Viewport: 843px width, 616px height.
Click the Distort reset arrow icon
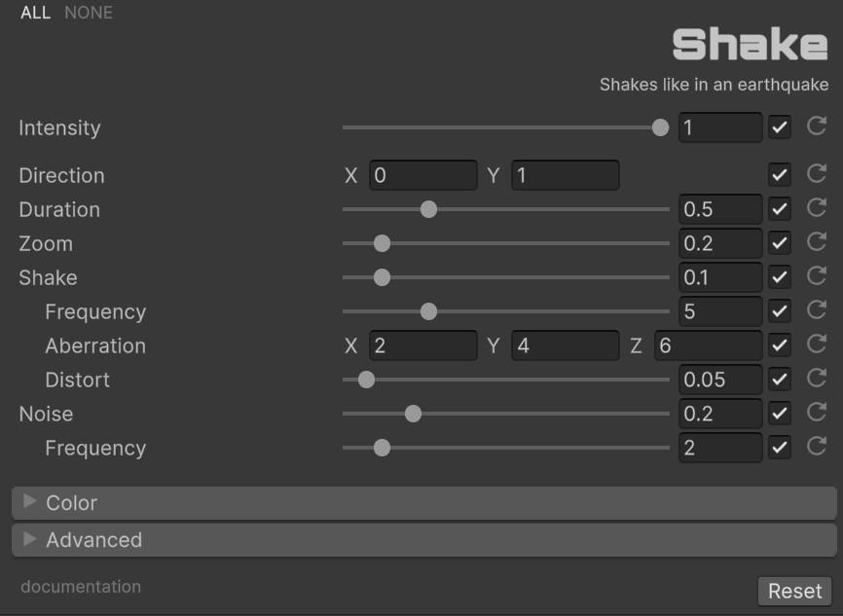pyautogui.click(x=817, y=380)
